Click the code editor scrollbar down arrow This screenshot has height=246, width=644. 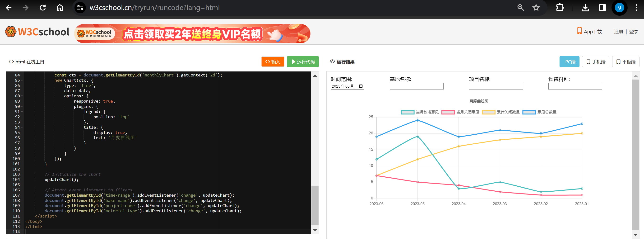[x=315, y=230]
